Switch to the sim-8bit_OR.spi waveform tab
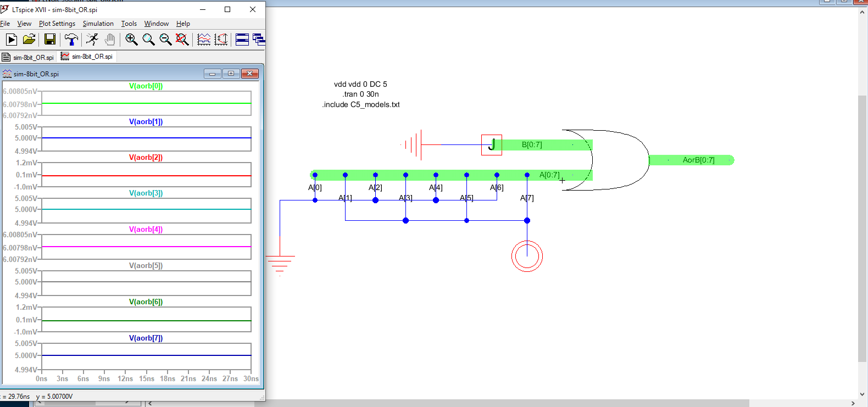Viewport: 868px width, 407px height. coord(87,57)
